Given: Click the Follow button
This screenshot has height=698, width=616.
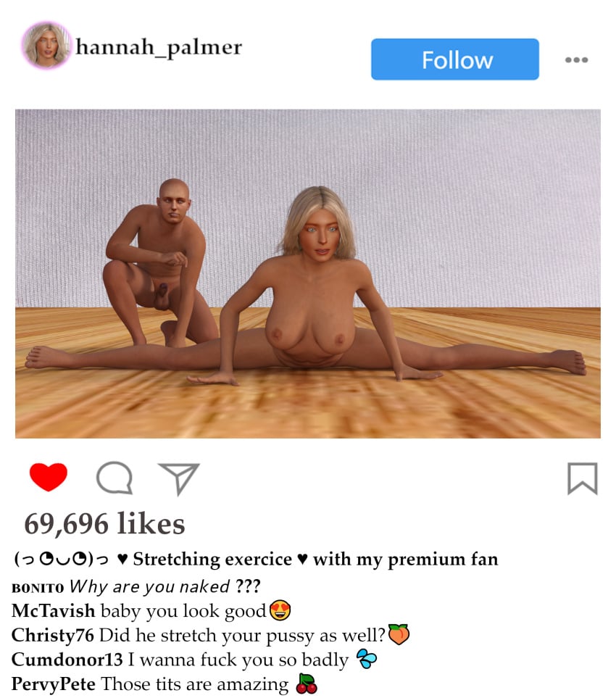Looking at the screenshot, I should pos(455,59).
